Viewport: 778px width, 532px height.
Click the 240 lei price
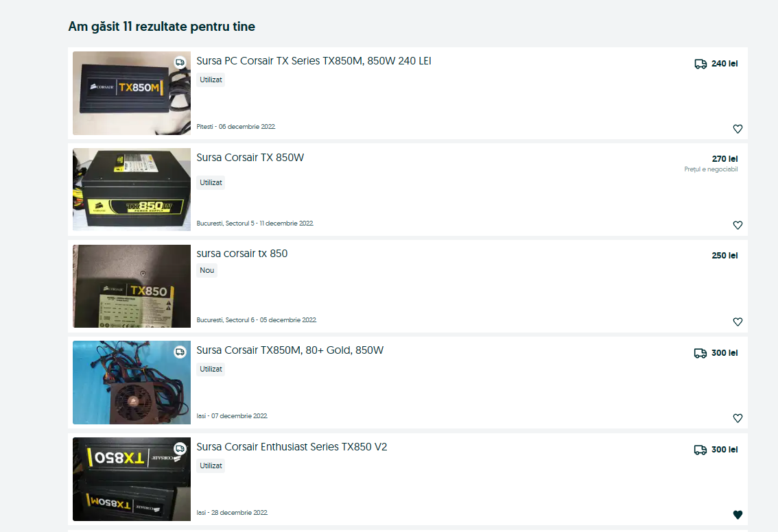[x=724, y=64]
